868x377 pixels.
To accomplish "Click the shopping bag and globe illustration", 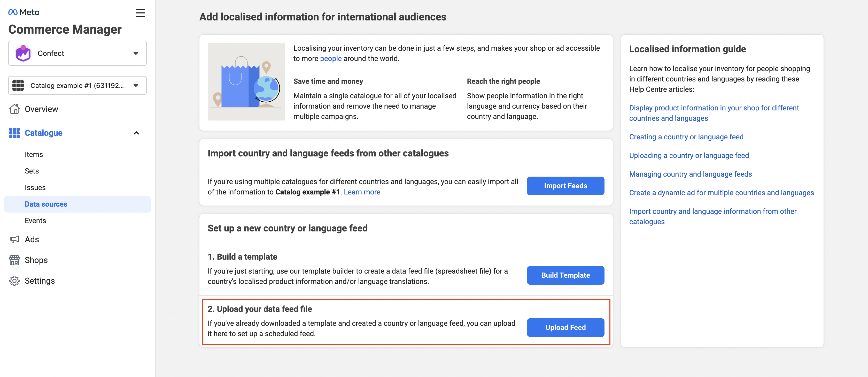I will tap(246, 82).
